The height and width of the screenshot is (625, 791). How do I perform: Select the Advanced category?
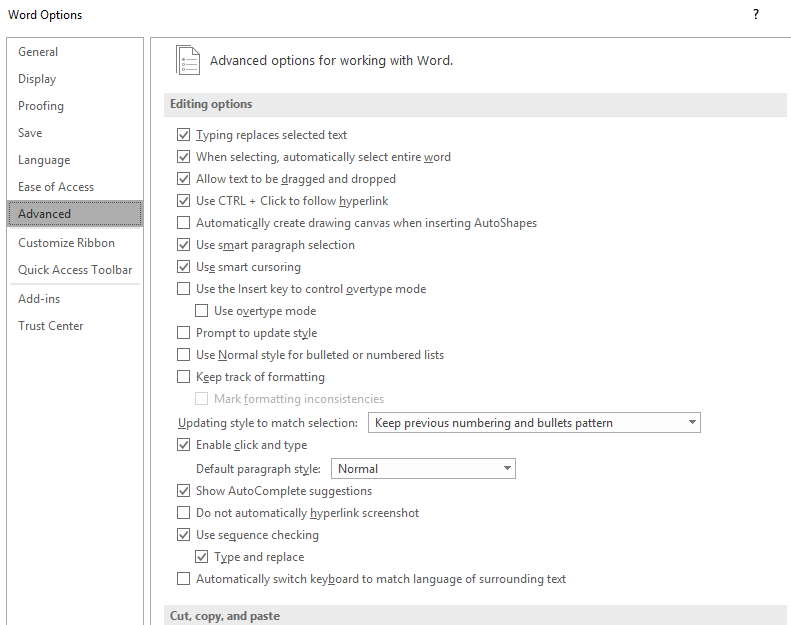click(75, 214)
